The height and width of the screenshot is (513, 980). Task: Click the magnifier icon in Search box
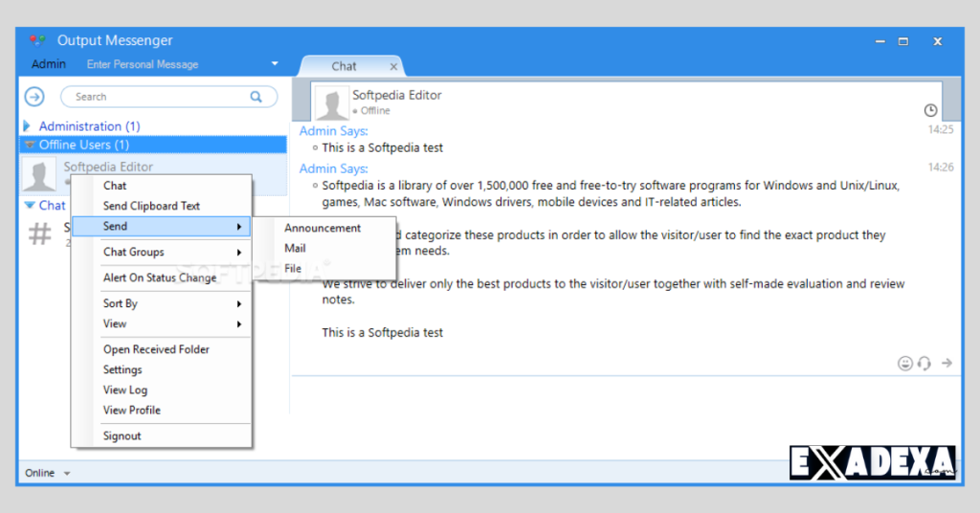click(x=256, y=97)
